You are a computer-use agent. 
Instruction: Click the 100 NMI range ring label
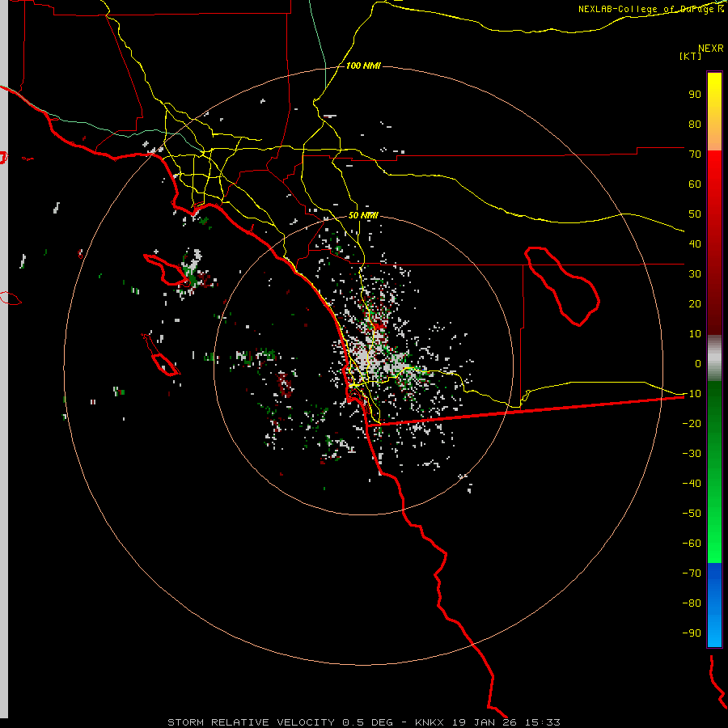click(x=363, y=66)
